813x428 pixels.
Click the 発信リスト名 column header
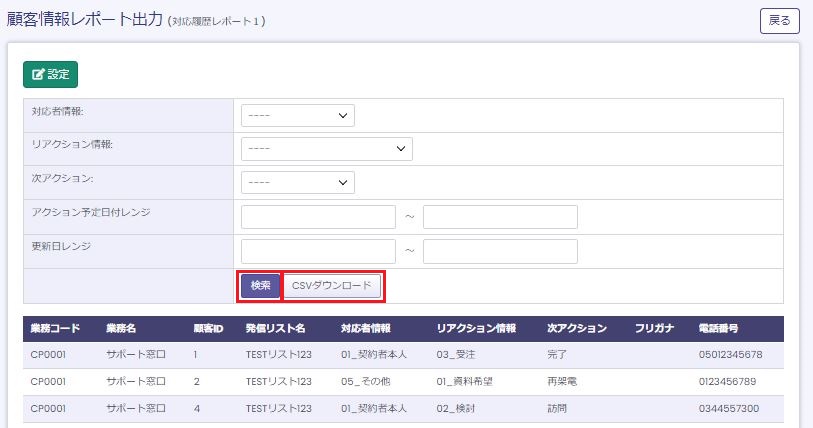point(275,328)
